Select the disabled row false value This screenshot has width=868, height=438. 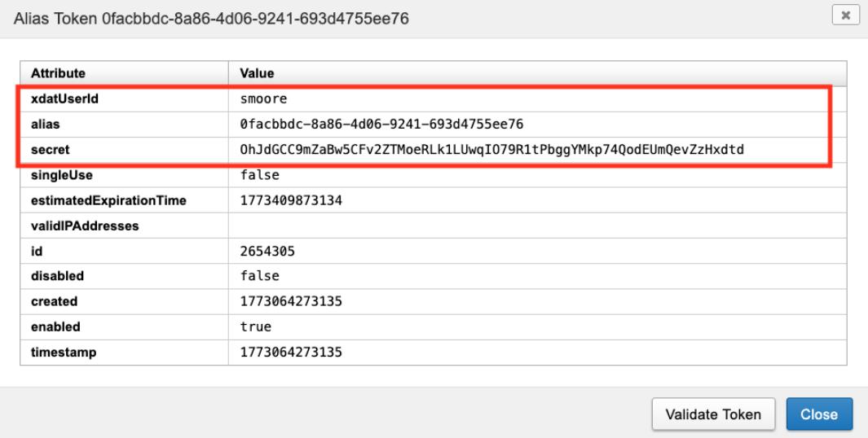260,276
